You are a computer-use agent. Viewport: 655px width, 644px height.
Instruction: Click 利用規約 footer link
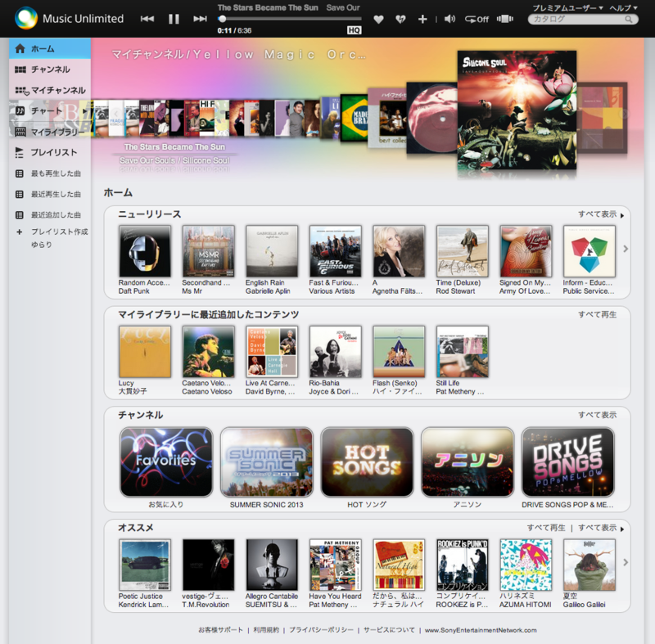266,630
